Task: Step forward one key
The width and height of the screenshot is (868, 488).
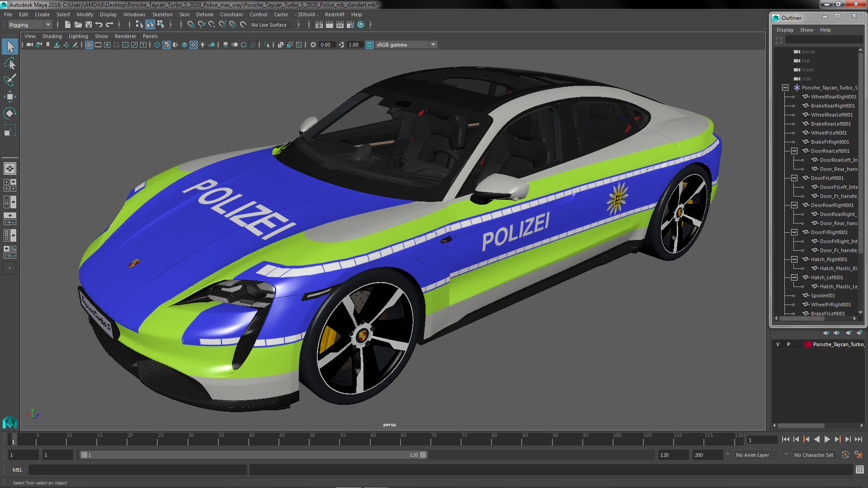Action: 838,439
